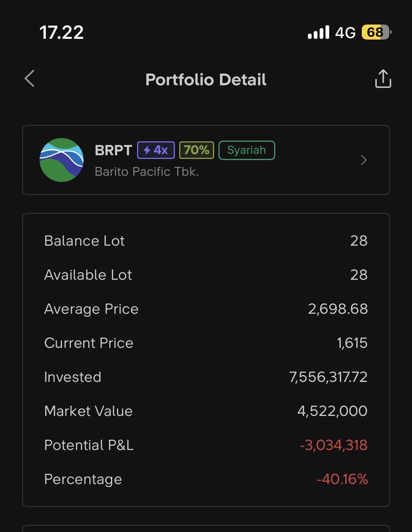Image resolution: width=412 pixels, height=532 pixels.
Task: Tap the Average Price value 2,698.68
Action: click(x=338, y=309)
